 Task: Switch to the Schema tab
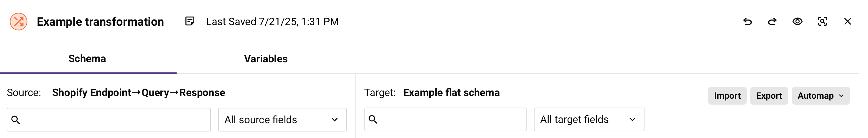pyautogui.click(x=87, y=59)
